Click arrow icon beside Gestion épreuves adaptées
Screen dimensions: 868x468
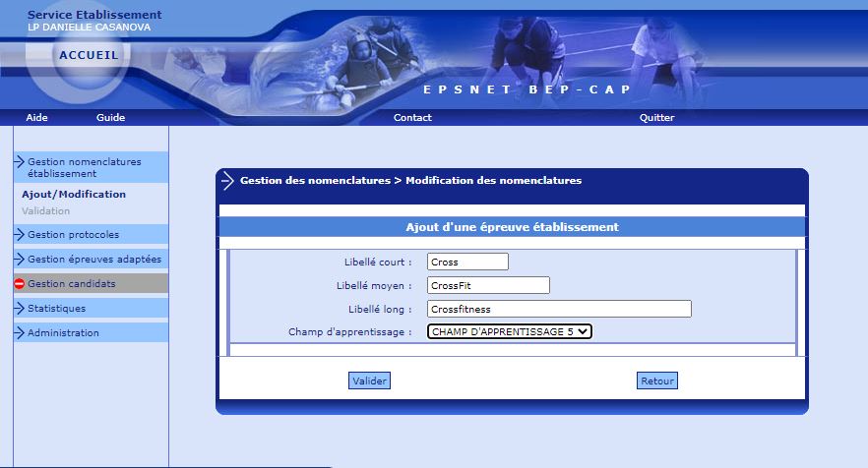click(20, 259)
